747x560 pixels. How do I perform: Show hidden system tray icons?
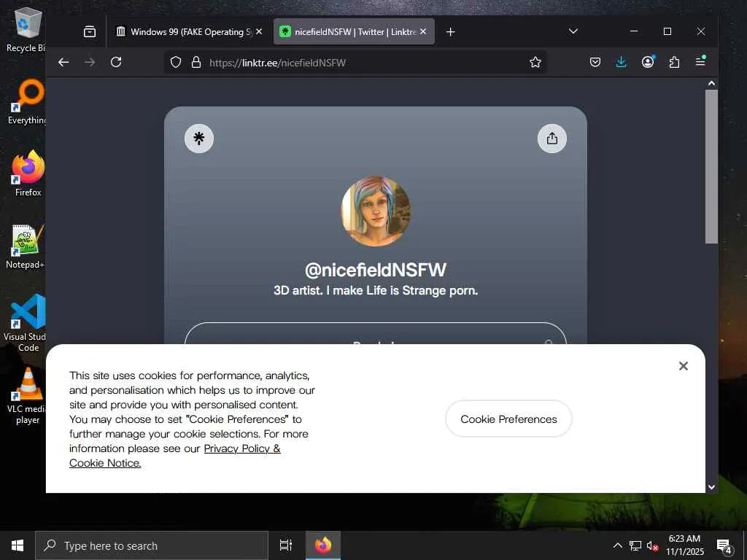click(x=617, y=545)
